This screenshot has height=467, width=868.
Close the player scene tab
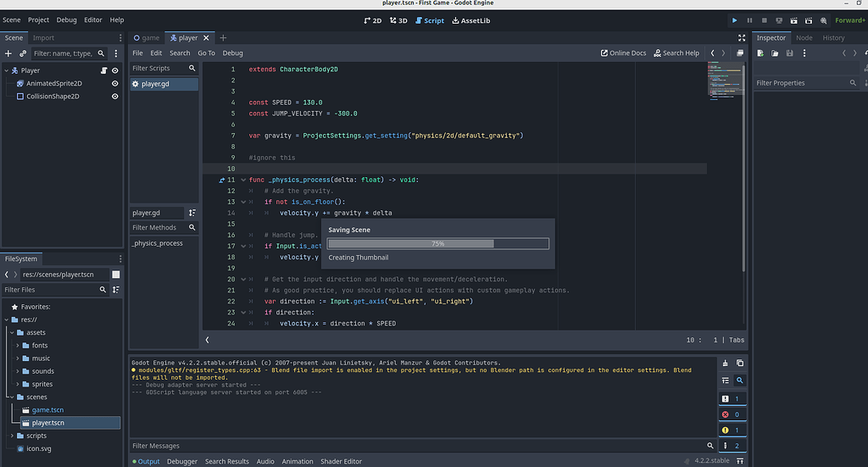(x=206, y=38)
